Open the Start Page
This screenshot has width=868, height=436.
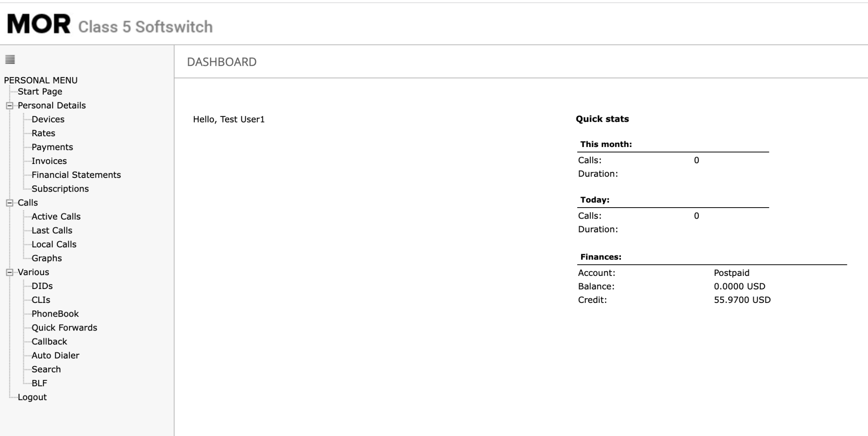[40, 91]
